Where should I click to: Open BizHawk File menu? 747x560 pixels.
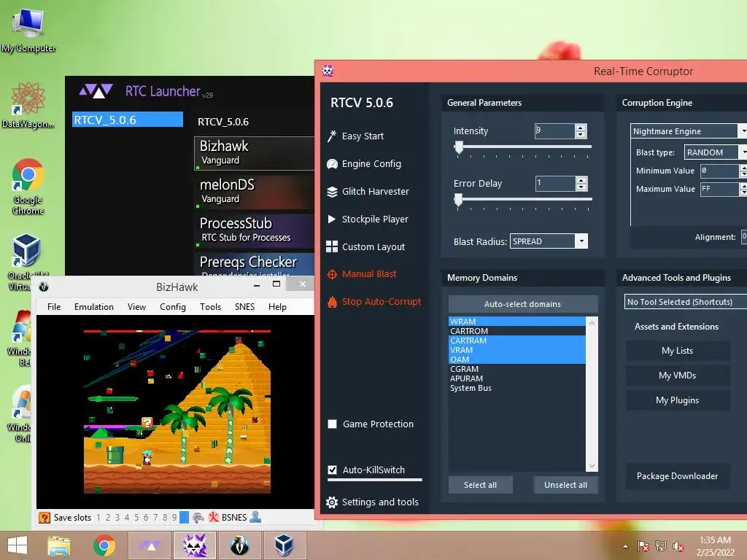coord(54,307)
